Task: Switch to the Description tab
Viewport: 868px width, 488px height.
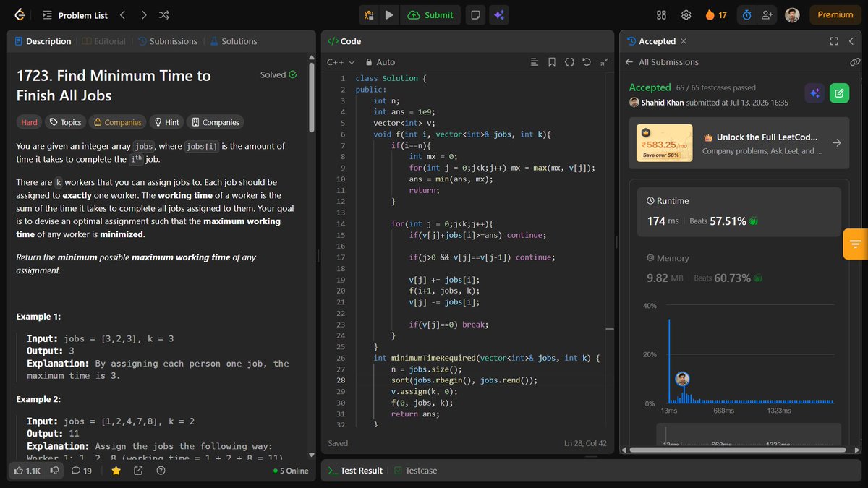Action: [43, 41]
